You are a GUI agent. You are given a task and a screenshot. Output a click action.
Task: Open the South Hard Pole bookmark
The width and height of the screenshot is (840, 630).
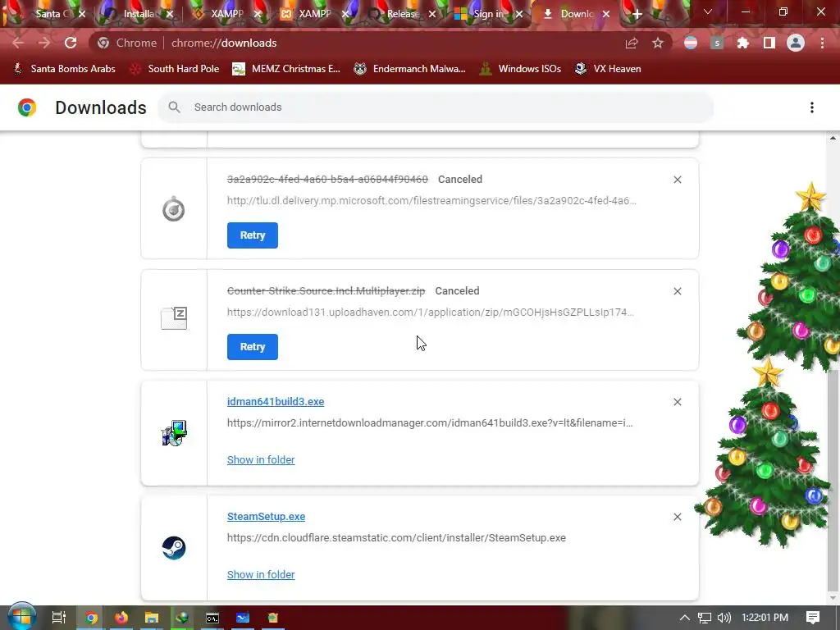pyautogui.click(x=175, y=69)
